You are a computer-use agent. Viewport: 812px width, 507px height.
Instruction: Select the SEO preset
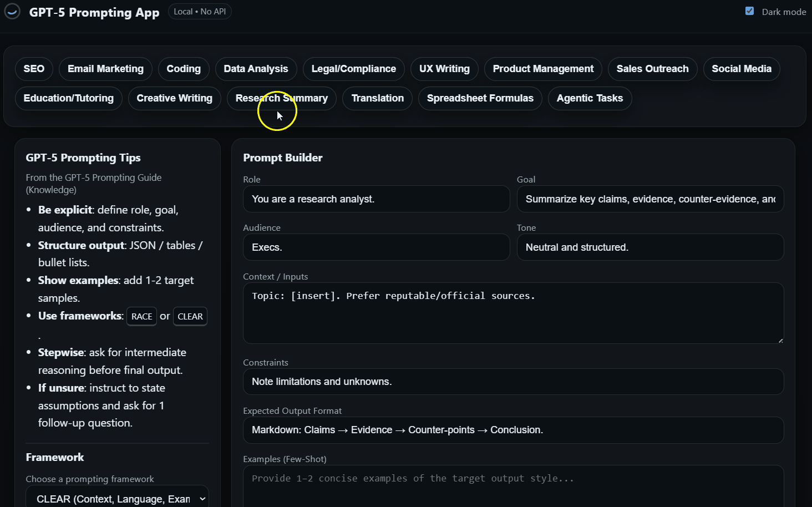click(34, 69)
